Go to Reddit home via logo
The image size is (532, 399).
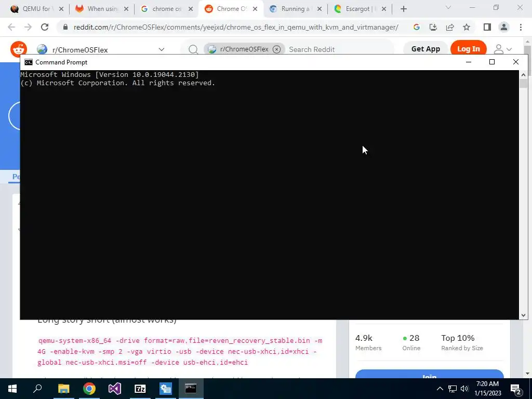[x=19, y=49]
